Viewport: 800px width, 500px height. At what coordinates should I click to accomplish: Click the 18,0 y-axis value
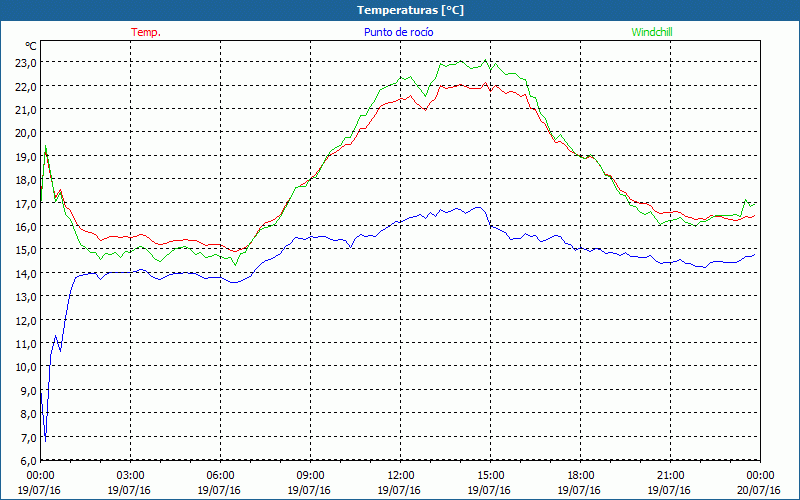click(26, 180)
